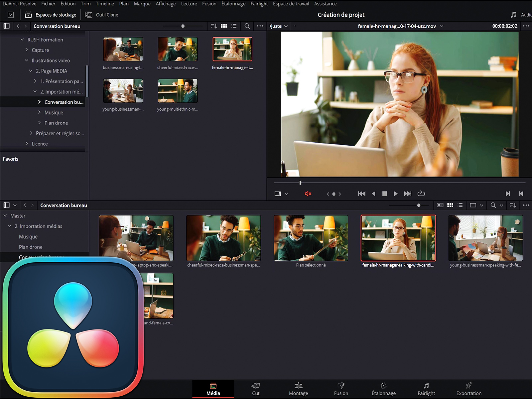
Task: Open the Cut page
Action: (x=255, y=389)
